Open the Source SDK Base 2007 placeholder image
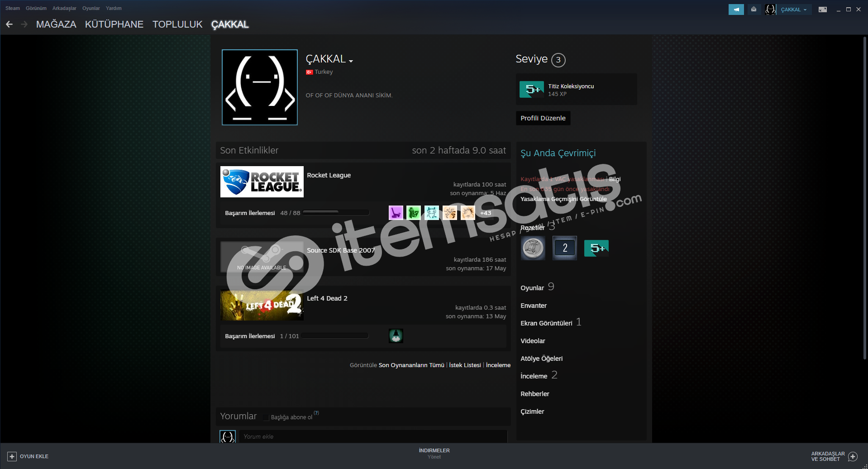The height and width of the screenshot is (469, 868). click(262, 257)
